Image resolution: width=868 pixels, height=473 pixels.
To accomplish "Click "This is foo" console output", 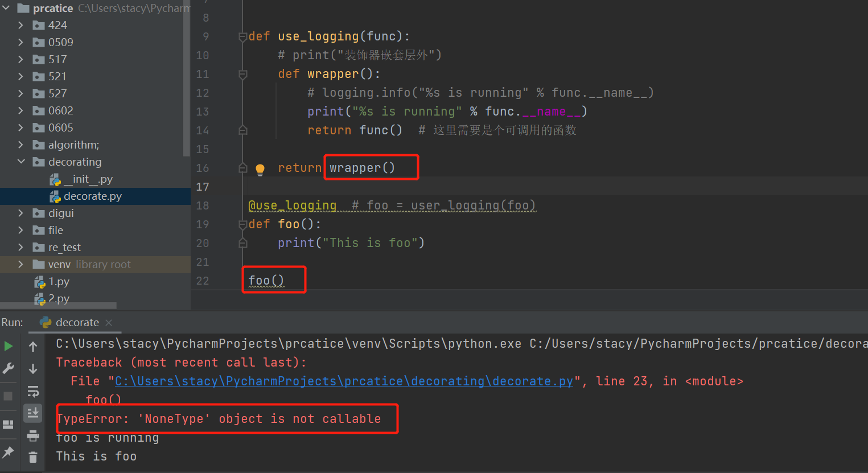I will (96, 456).
